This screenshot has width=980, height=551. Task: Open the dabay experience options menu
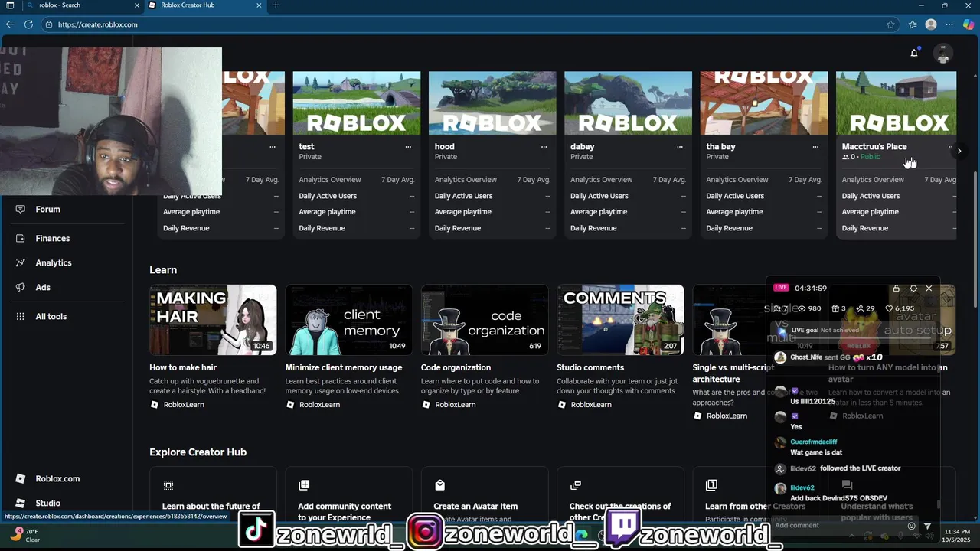pos(680,147)
